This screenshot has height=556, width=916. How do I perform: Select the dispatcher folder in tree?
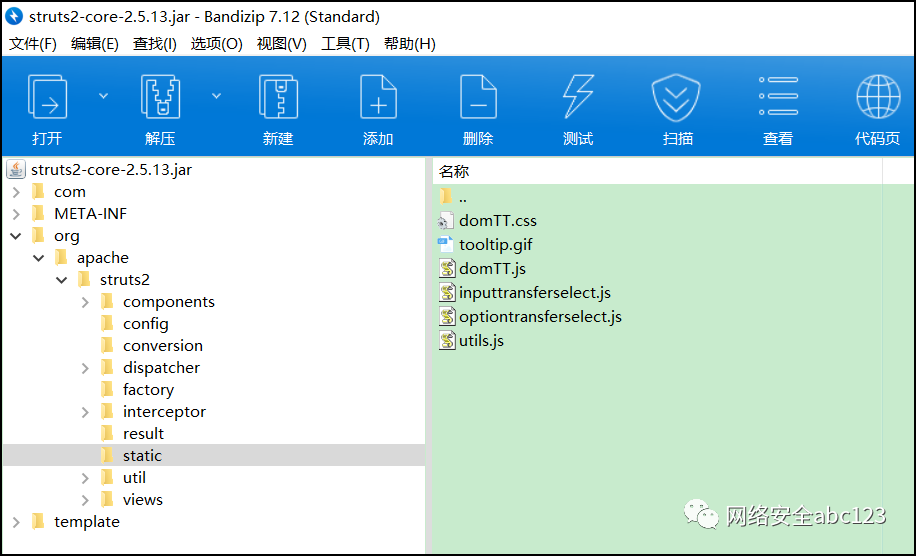click(161, 369)
